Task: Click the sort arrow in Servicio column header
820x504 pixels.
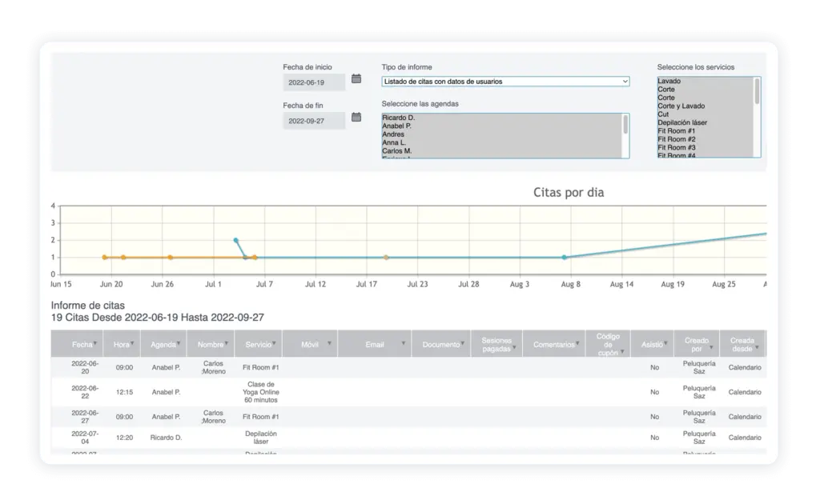Action: 275,345
